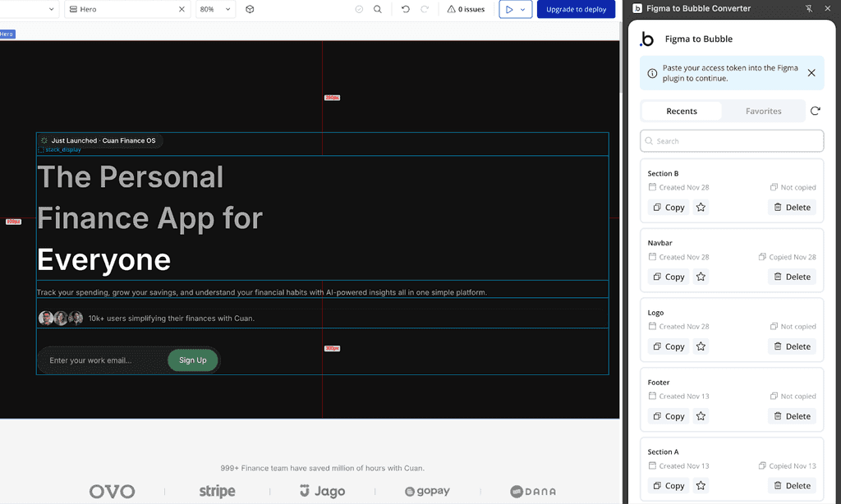Image resolution: width=841 pixels, height=504 pixels.
Task: Copy the Section A item
Action: tap(669, 485)
